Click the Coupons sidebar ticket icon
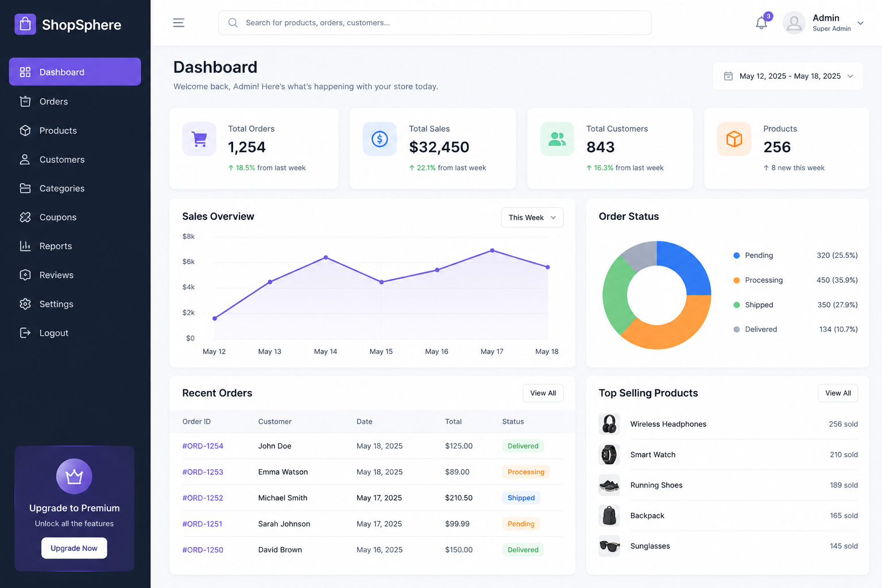This screenshot has width=882, height=588. coord(25,217)
